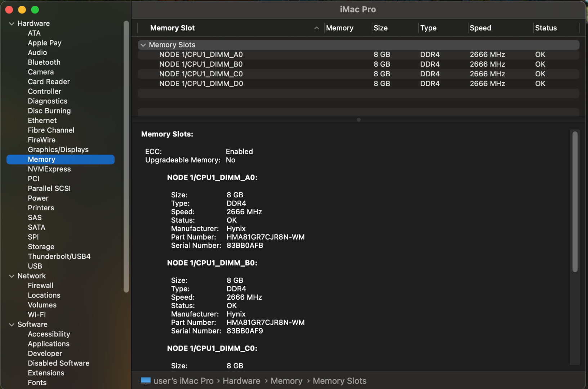The width and height of the screenshot is (588, 389).
Task: Select Fibre Channel item
Action: tap(51, 130)
